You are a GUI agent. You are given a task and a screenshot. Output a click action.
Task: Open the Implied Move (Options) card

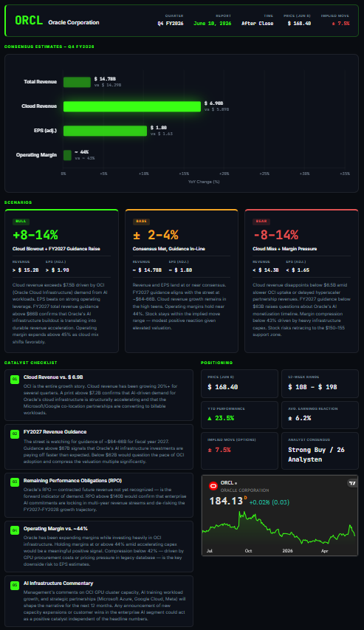(x=239, y=451)
